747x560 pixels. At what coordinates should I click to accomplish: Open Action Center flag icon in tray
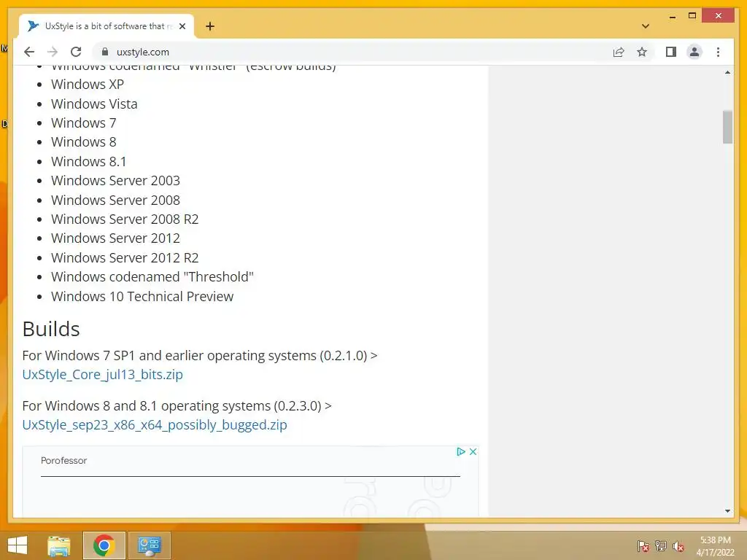[643, 545]
